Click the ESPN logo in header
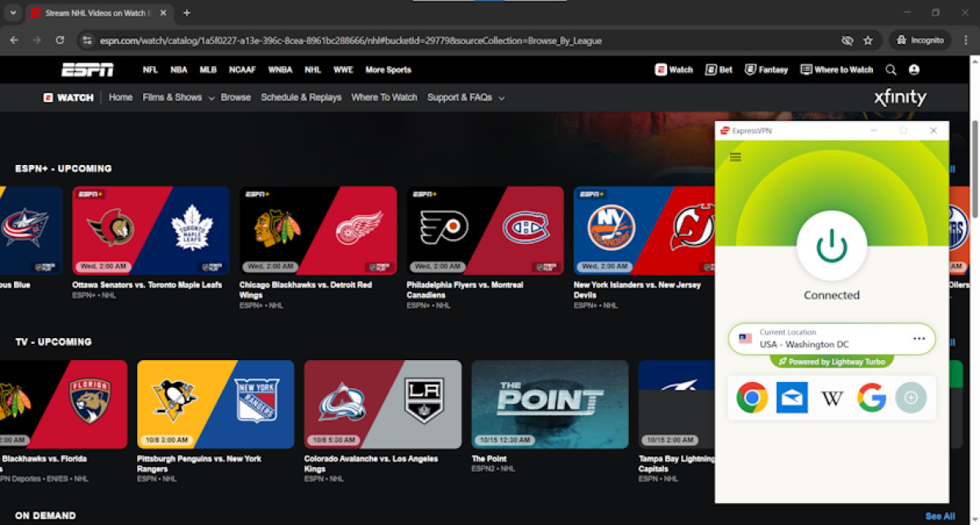The width and height of the screenshot is (980, 525). [87, 69]
